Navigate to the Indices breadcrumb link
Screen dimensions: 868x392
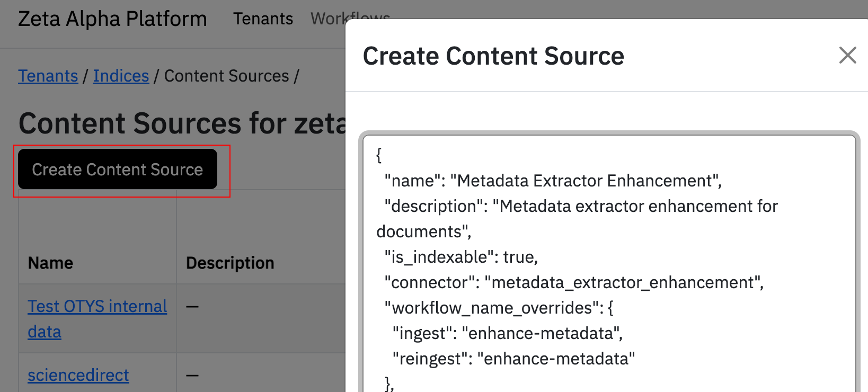[121, 76]
